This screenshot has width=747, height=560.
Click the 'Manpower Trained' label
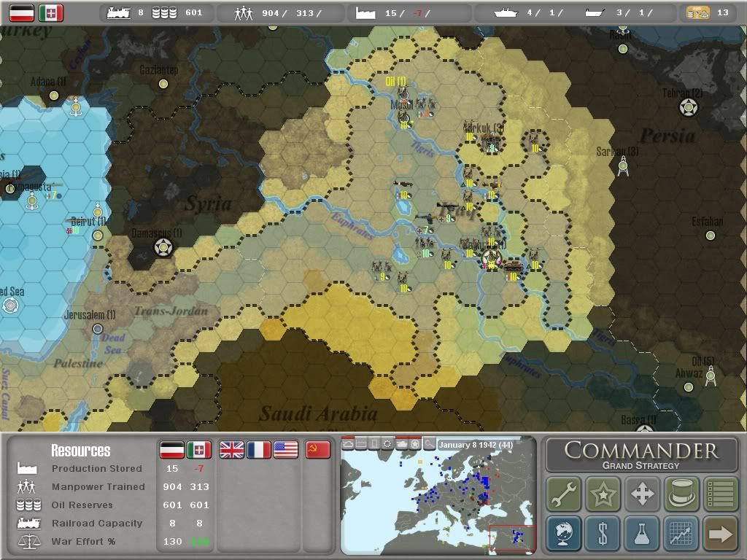(x=98, y=486)
